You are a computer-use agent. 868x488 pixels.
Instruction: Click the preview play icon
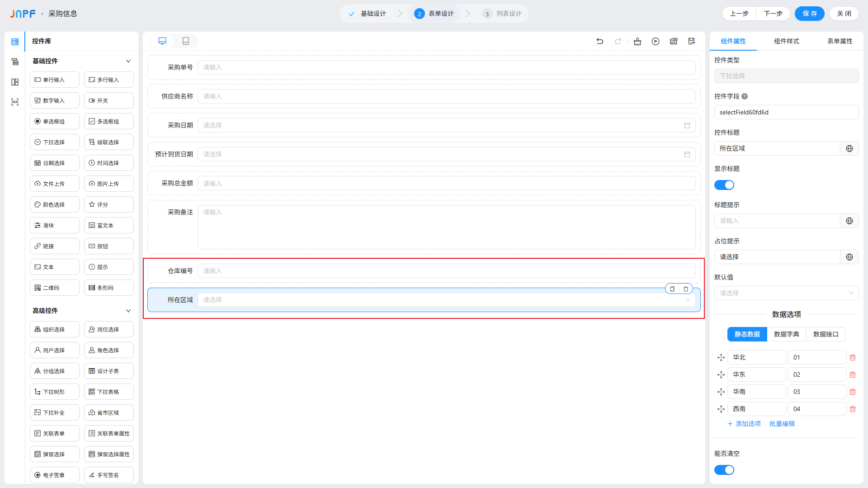pos(656,41)
